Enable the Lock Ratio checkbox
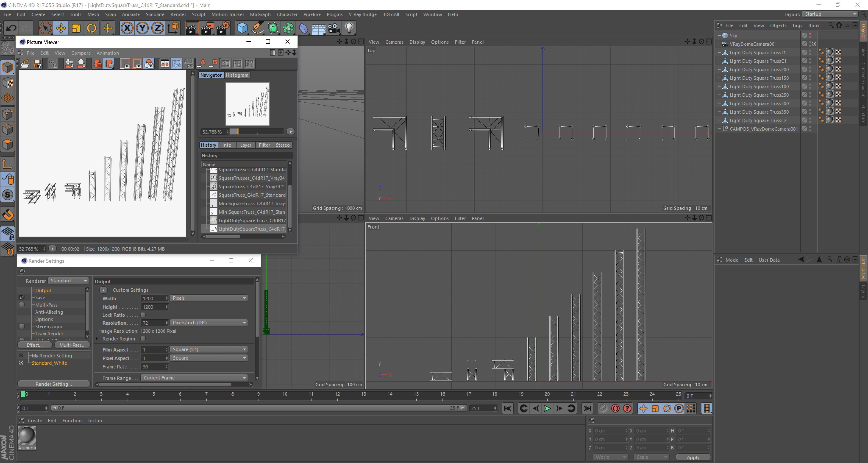Image resolution: width=868 pixels, height=463 pixels. pos(143,315)
